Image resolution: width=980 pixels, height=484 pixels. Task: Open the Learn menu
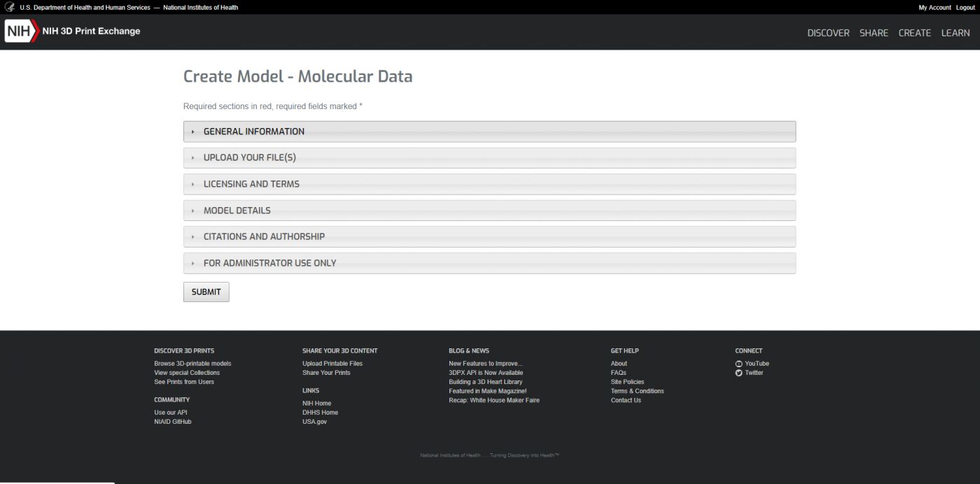[x=955, y=33]
